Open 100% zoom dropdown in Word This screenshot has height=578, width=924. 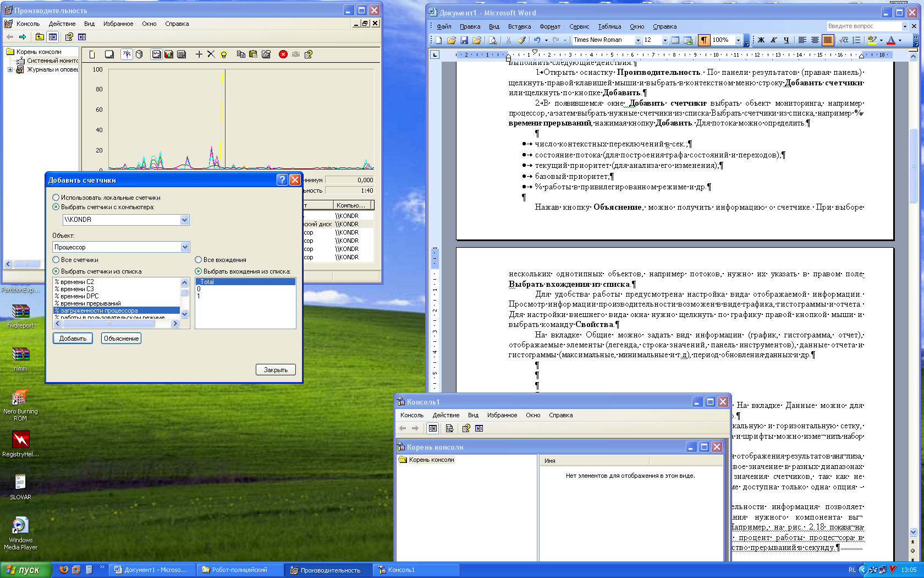click(x=738, y=40)
